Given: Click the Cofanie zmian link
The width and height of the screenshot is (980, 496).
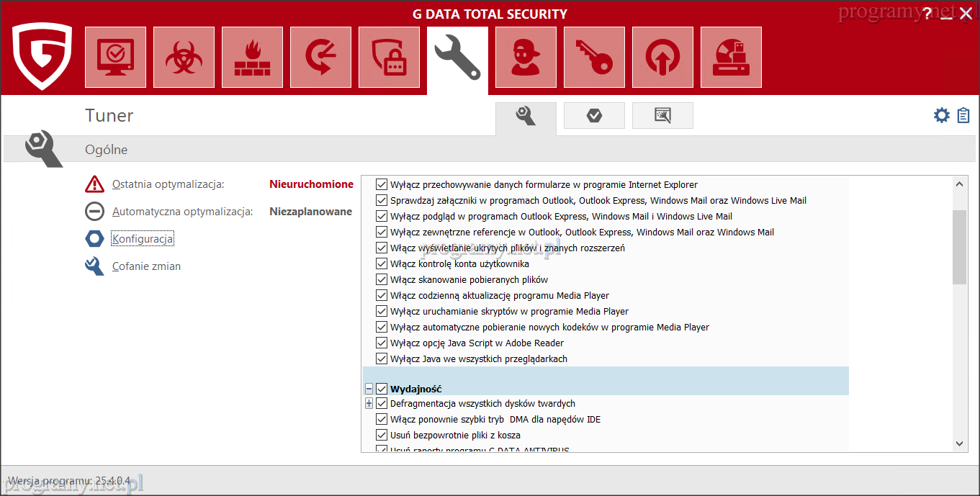Looking at the screenshot, I should pos(146,266).
